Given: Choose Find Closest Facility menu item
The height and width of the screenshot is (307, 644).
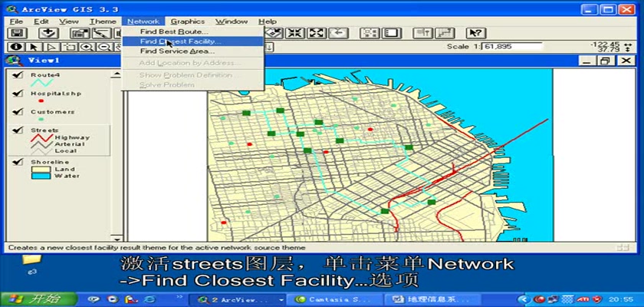Looking at the screenshot, I should (x=192, y=41).
